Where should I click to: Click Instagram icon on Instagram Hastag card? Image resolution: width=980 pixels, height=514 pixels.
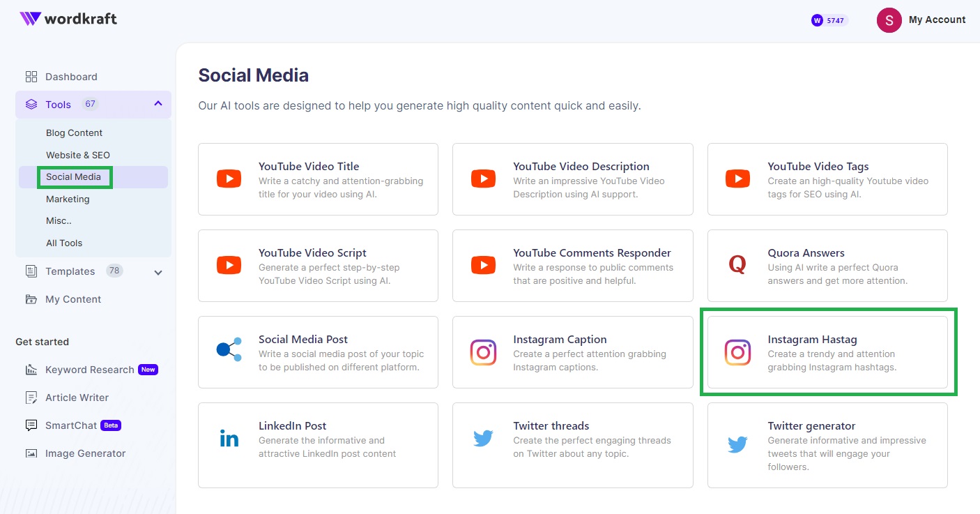(x=737, y=352)
